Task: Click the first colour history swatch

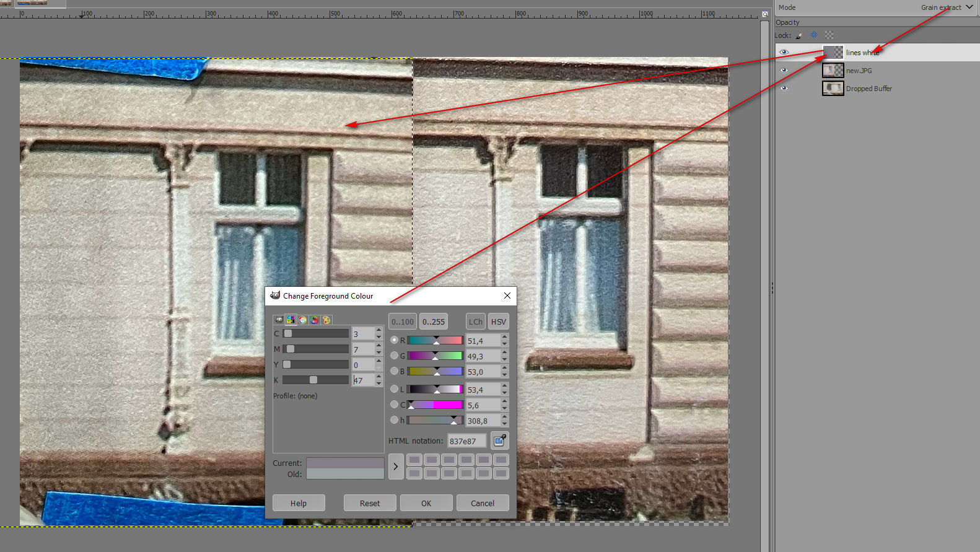Action: pyautogui.click(x=414, y=460)
